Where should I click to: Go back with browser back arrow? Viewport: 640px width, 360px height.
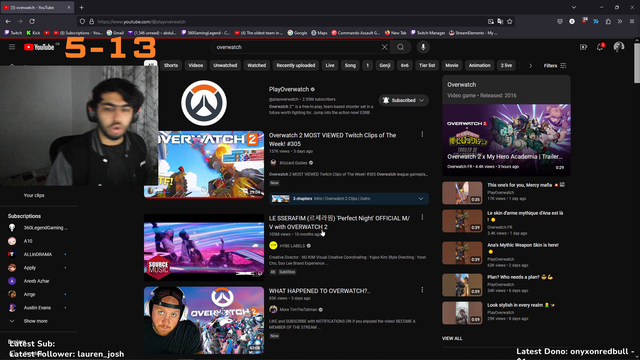pyautogui.click(x=8, y=22)
